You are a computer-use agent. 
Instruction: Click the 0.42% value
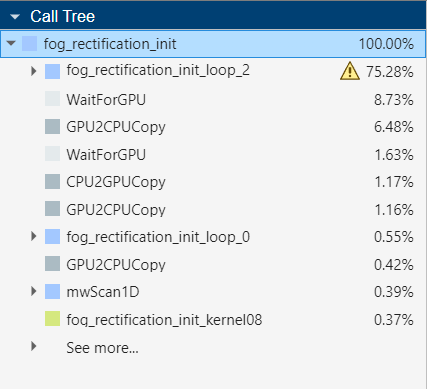click(394, 264)
